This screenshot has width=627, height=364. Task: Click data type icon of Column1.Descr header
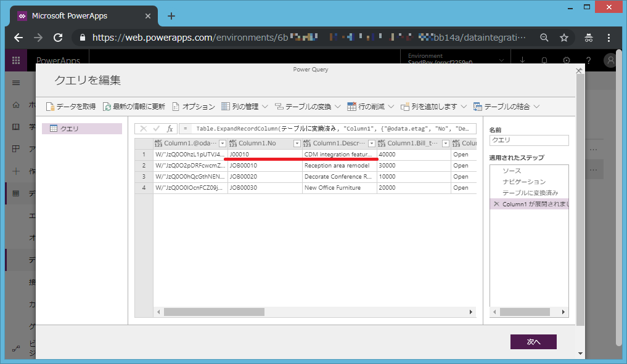pyautogui.click(x=307, y=144)
